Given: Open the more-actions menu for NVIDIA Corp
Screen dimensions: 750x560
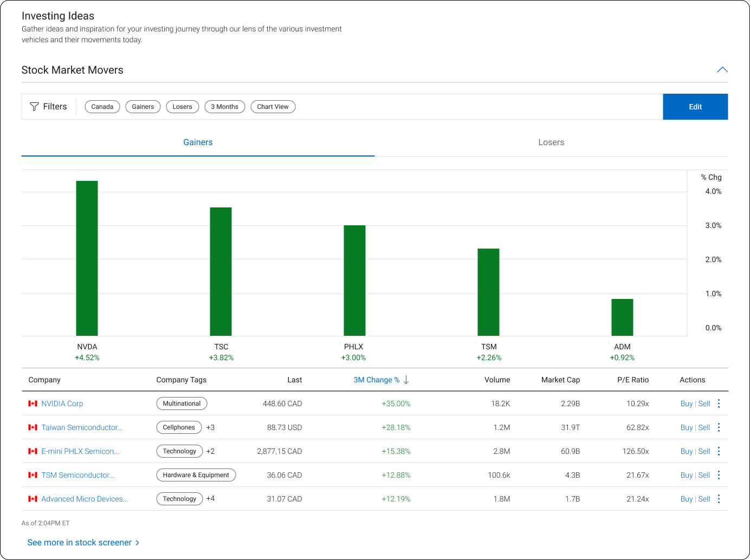Looking at the screenshot, I should point(719,403).
